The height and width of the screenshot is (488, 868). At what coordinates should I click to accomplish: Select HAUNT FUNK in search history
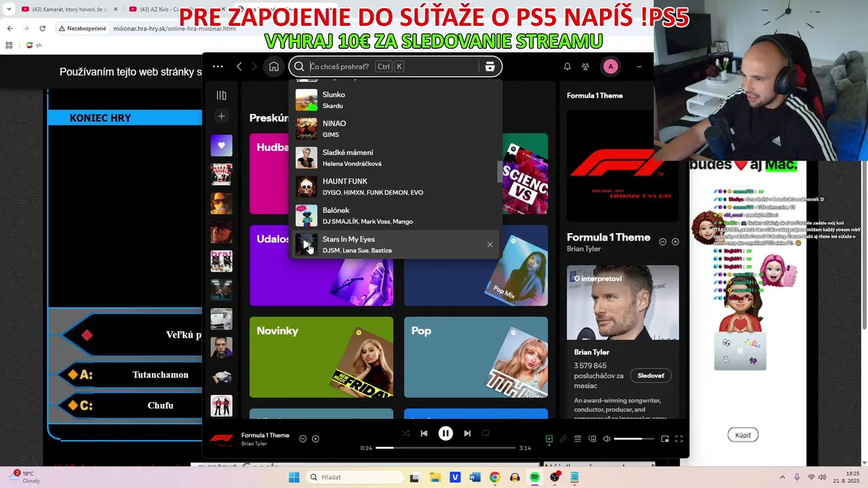(396, 187)
